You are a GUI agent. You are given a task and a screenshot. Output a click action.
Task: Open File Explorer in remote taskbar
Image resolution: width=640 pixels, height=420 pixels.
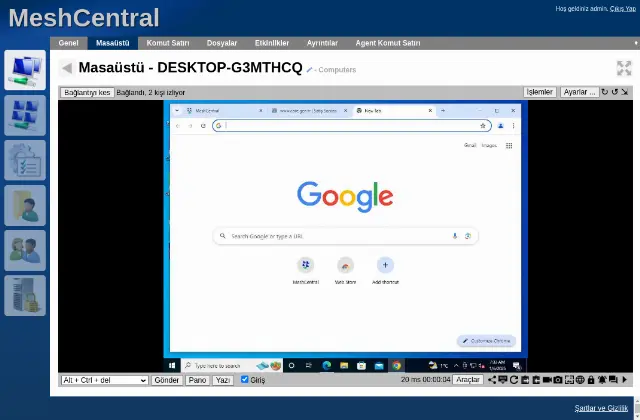(344, 366)
